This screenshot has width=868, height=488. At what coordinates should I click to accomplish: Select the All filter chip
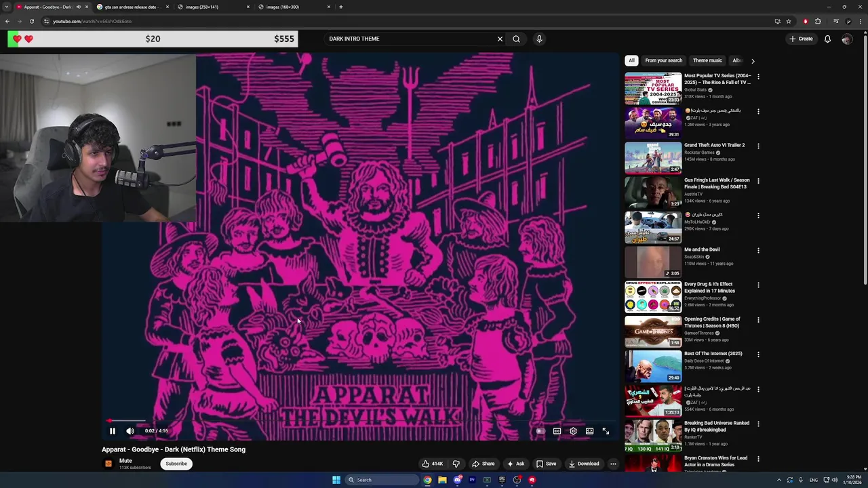tap(631, 60)
